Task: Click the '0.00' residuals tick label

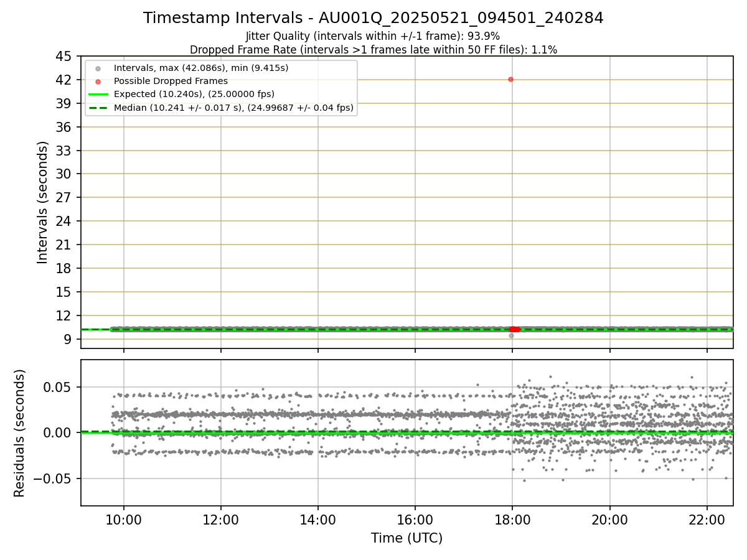Action: pyautogui.click(x=59, y=432)
